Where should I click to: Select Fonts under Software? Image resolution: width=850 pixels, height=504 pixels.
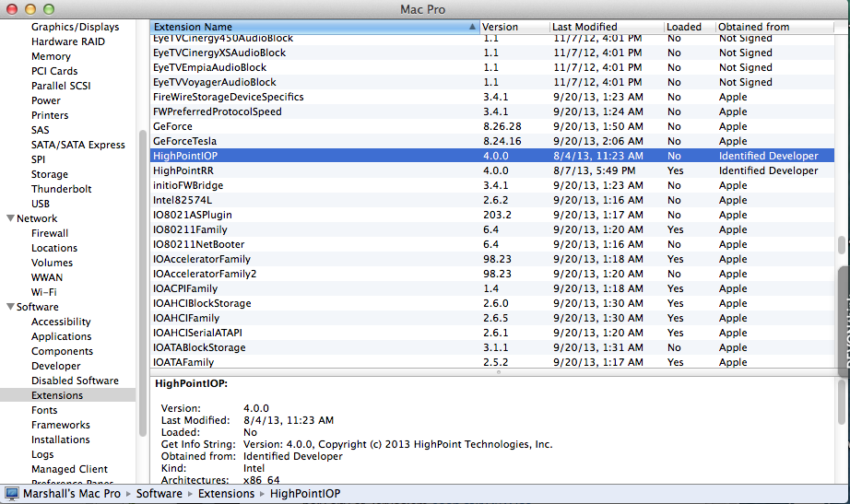coord(44,410)
